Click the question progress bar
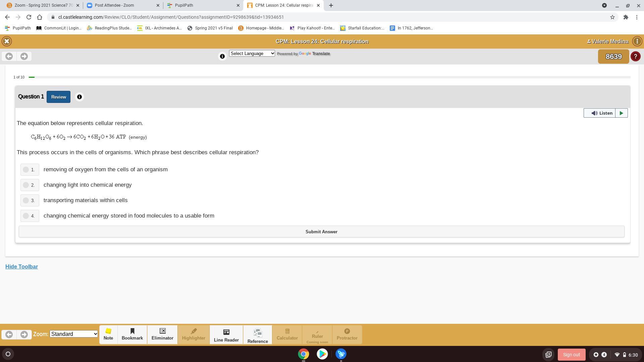The height and width of the screenshot is (362, 644). 329,77
